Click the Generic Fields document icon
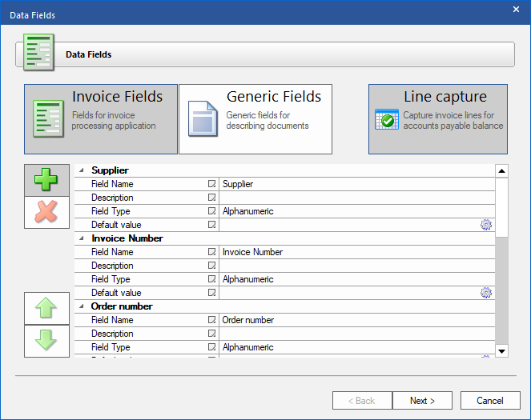The image size is (531, 420). click(x=203, y=118)
